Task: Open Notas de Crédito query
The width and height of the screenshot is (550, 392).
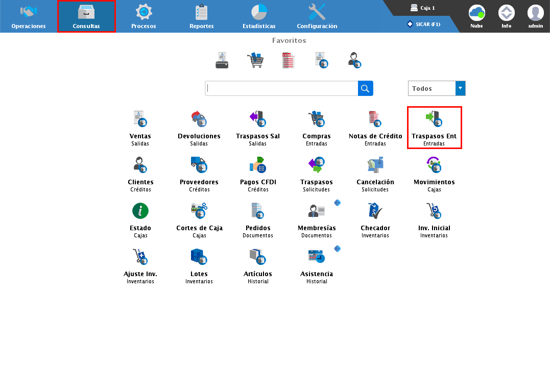Action: pyautogui.click(x=375, y=119)
